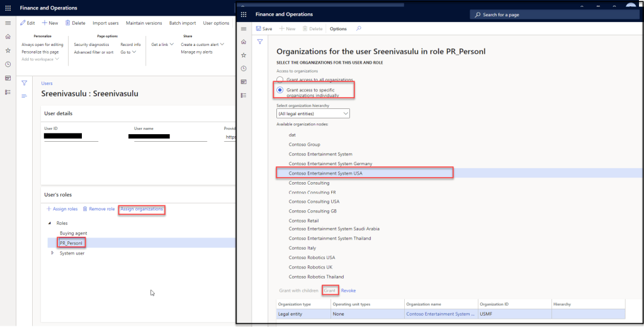Viewport: 644px width, 327px height.
Task: Collapse the Roles tree node
Action: click(48, 223)
